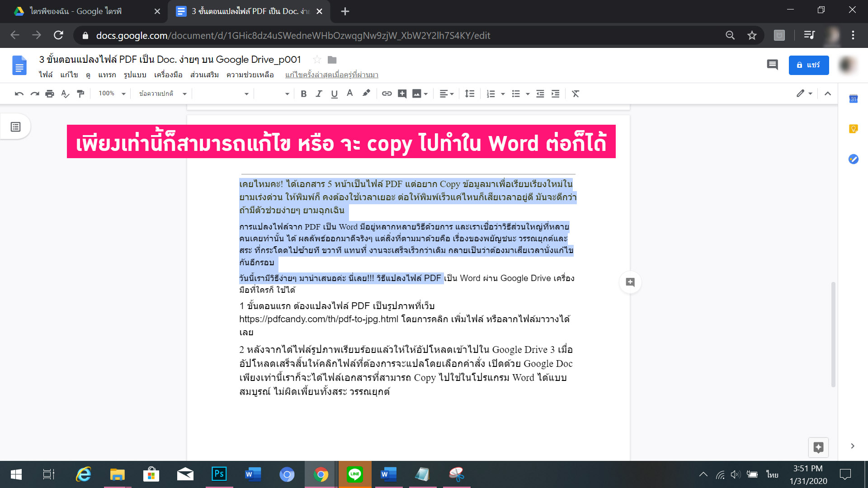Toggle italic formatting
The width and height of the screenshot is (868, 488).
click(319, 94)
